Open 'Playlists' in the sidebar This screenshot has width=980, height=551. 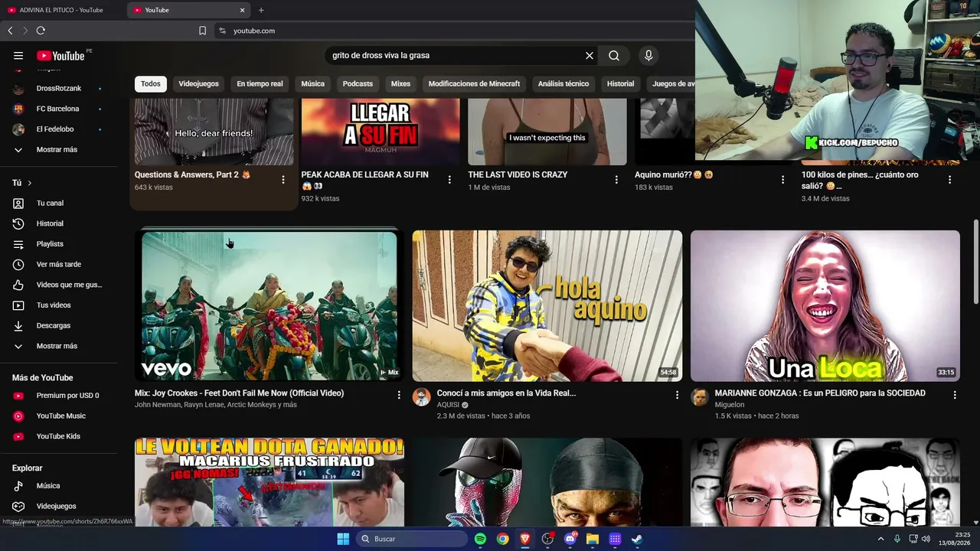(59, 243)
